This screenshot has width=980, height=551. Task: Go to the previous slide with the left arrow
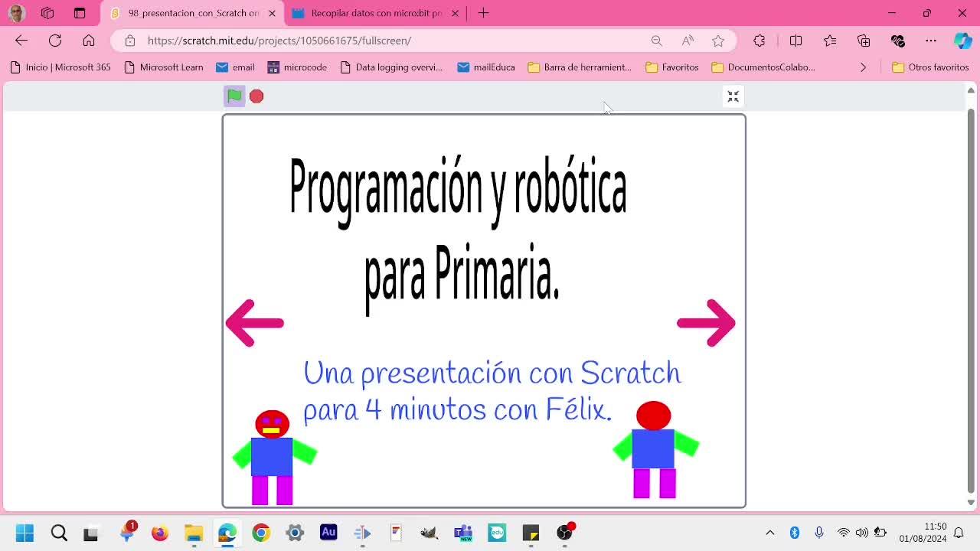255,323
